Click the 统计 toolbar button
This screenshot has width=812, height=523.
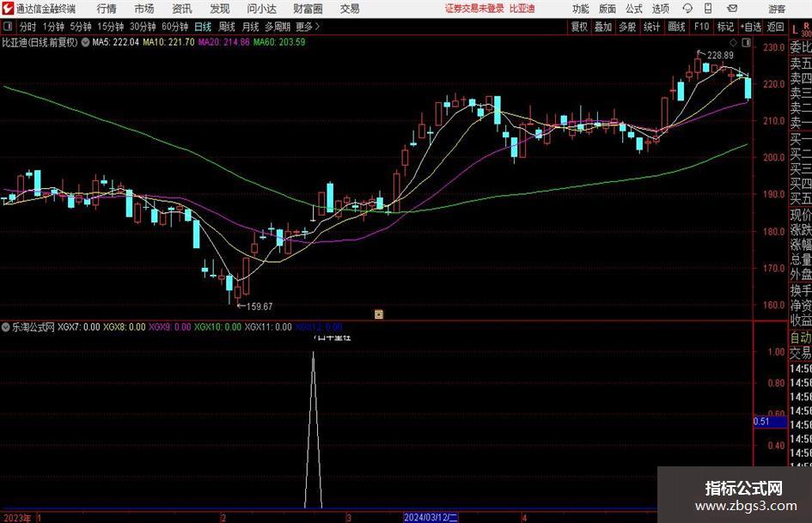(652, 27)
